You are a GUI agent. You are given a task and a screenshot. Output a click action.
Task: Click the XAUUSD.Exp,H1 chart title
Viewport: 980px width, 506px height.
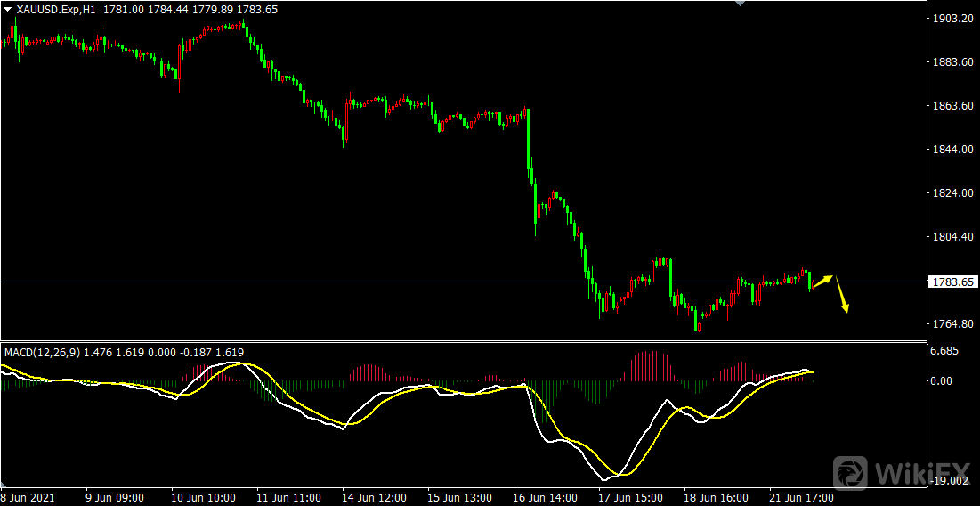(56, 8)
